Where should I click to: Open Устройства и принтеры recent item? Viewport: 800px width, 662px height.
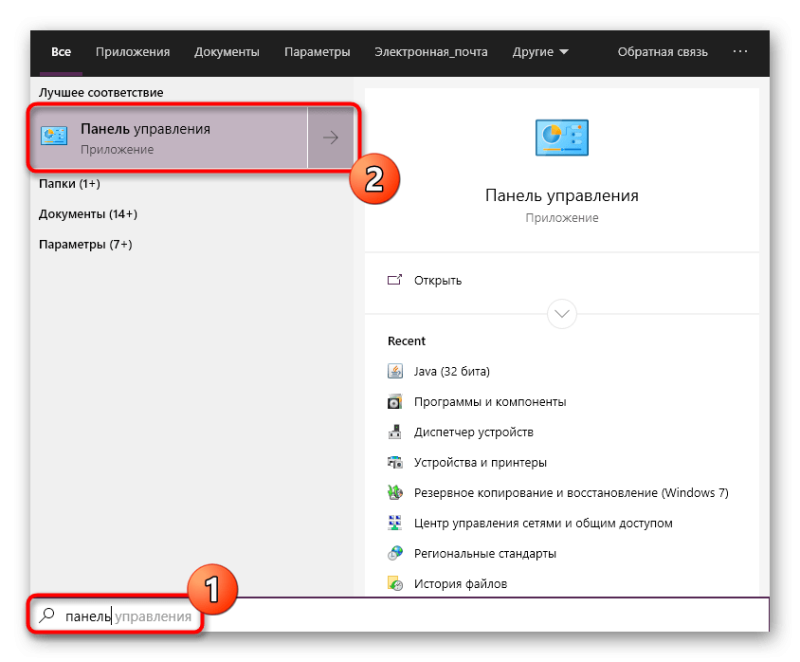coord(480,463)
